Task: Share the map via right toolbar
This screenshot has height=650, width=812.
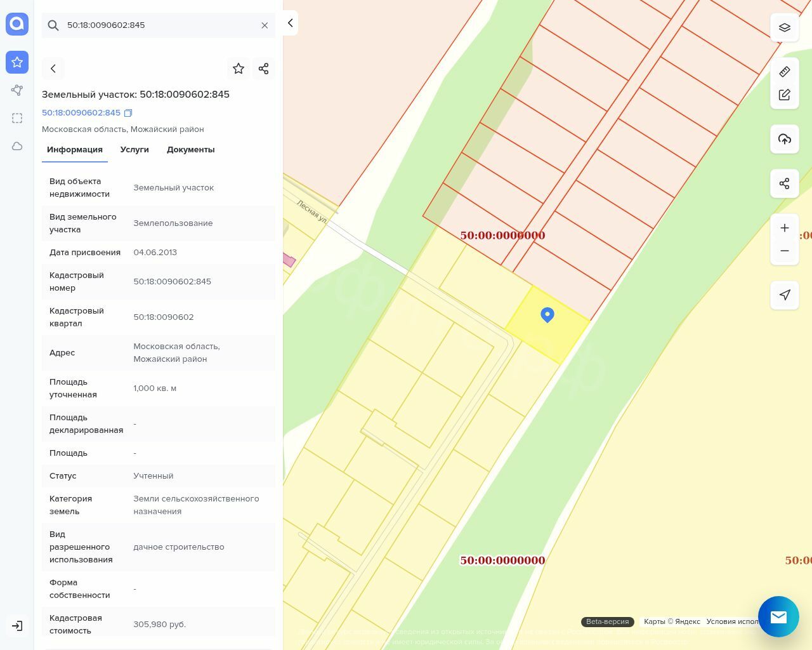Action: (785, 183)
